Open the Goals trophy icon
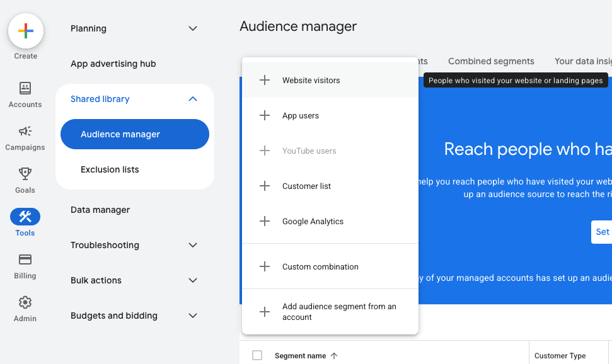The image size is (612, 364). click(x=25, y=174)
